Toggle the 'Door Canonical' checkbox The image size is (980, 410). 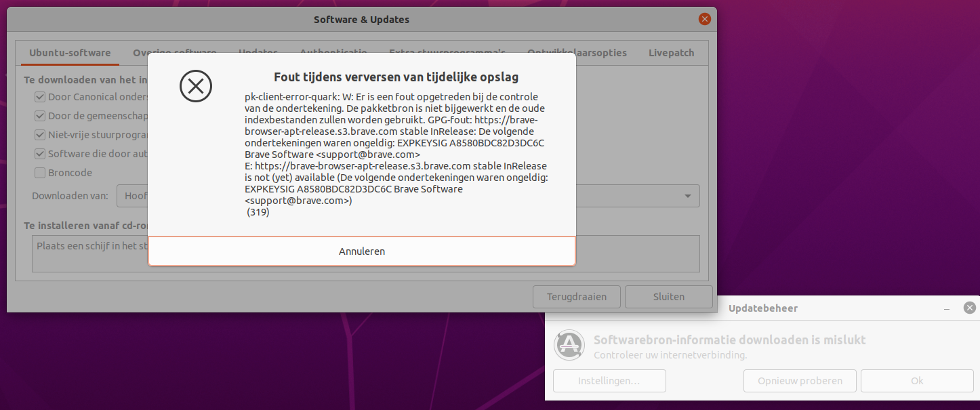[x=40, y=97]
